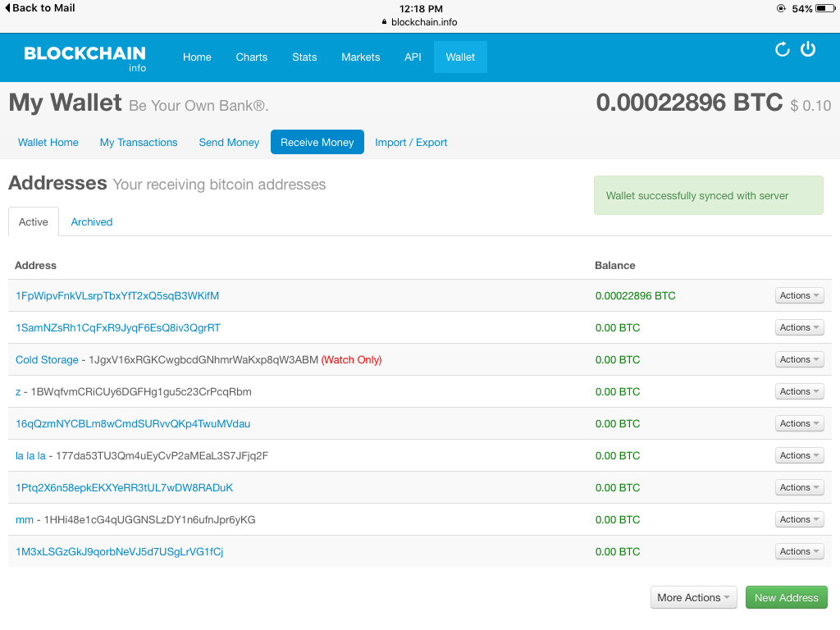Open the Home menu item
Viewport: 840px width, 630px height.
[x=197, y=57]
